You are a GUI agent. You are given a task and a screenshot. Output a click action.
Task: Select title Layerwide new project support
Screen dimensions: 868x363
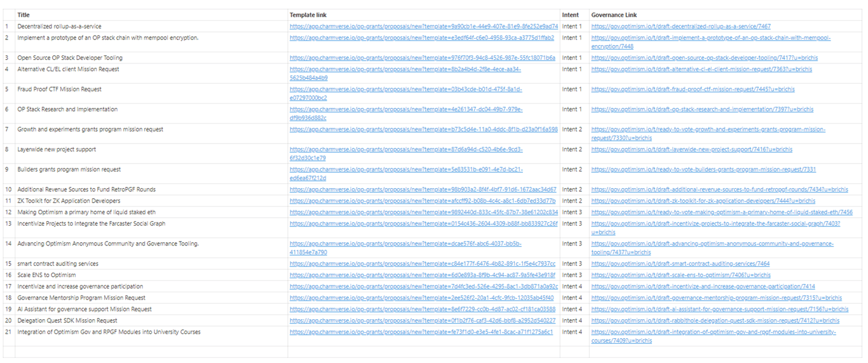(x=57, y=149)
